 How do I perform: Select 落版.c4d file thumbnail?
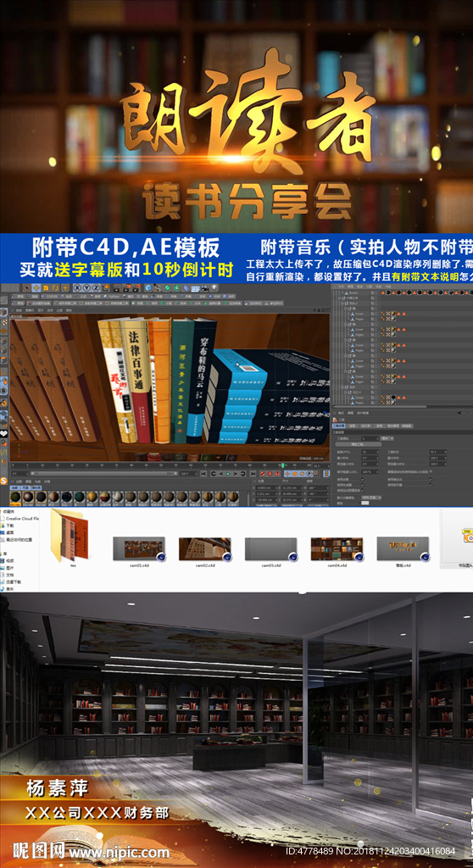(x=403, y=549)
